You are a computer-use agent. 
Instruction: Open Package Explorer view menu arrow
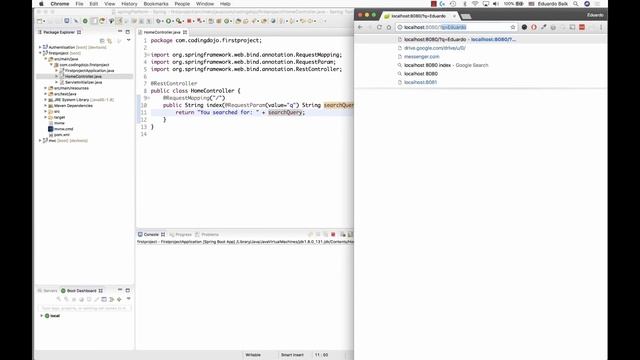(x=129, y=40)
